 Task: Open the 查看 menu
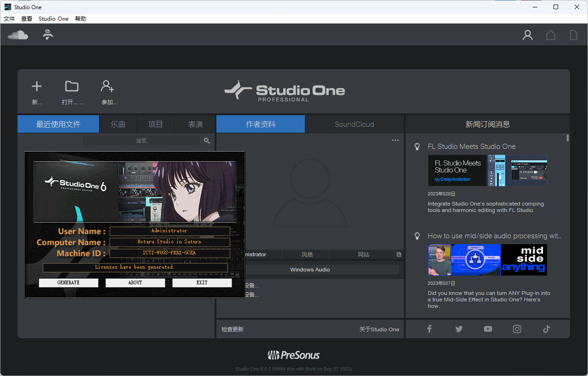pyautogui.click(x=27, y=19)
